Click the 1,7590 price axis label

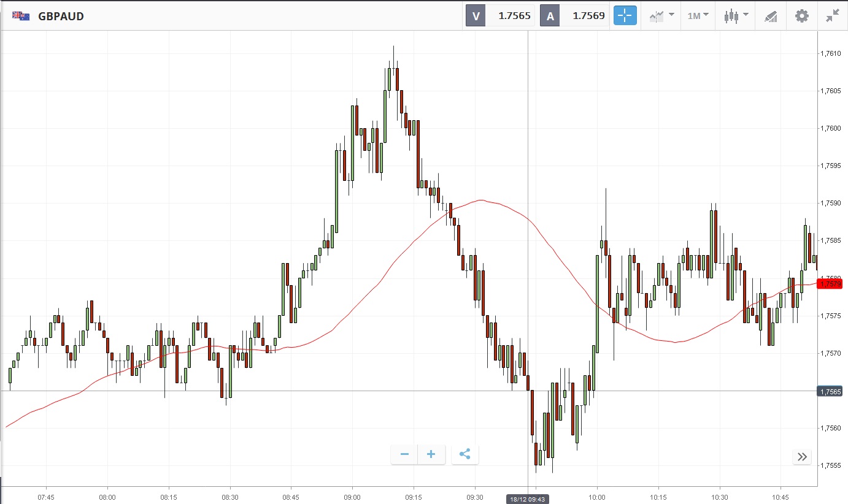(x=830, y=203)
